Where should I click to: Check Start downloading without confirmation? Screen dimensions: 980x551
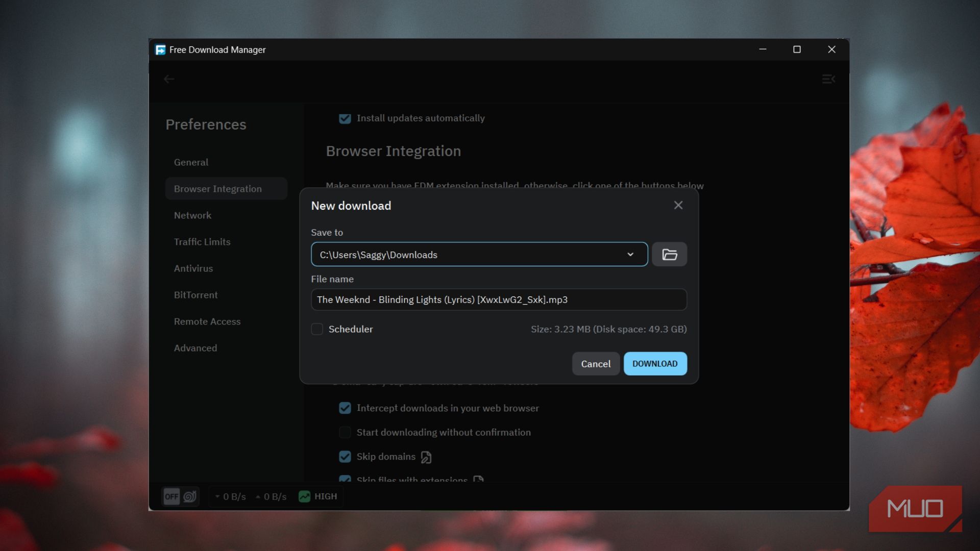point(345,433)
